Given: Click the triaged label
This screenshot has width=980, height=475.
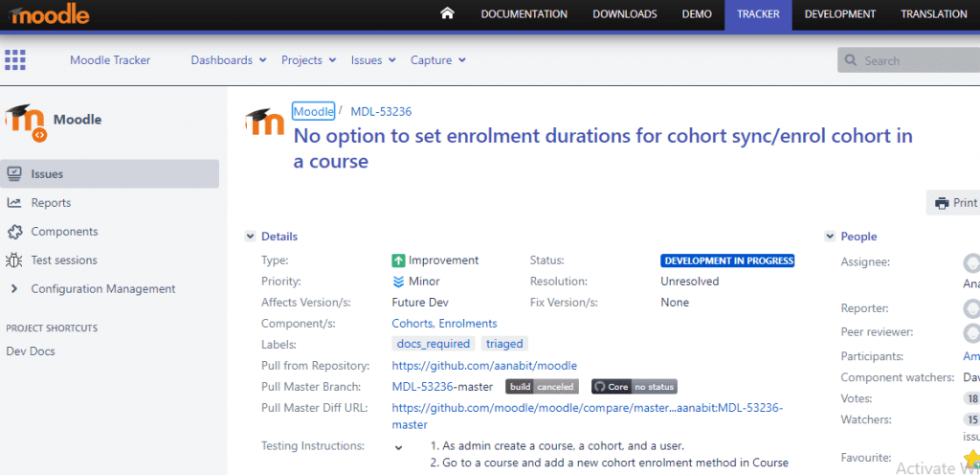Looking at the screenshot, I should click(x=504, y=344).
